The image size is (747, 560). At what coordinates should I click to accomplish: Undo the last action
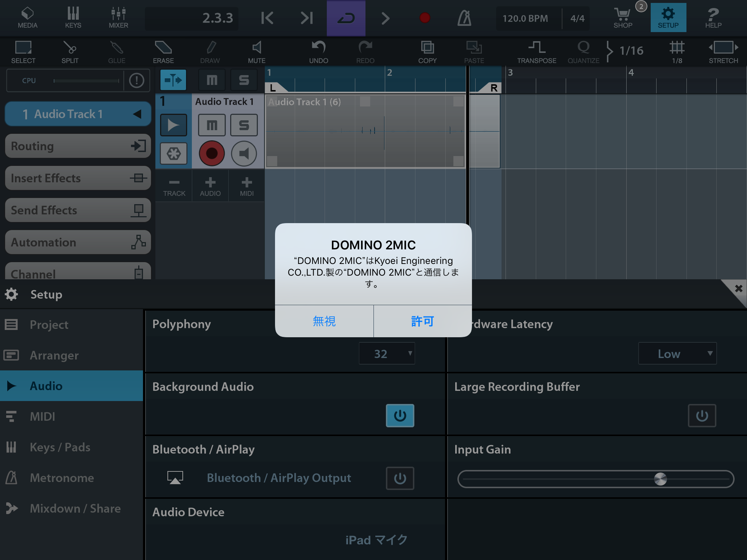point(319,52)
